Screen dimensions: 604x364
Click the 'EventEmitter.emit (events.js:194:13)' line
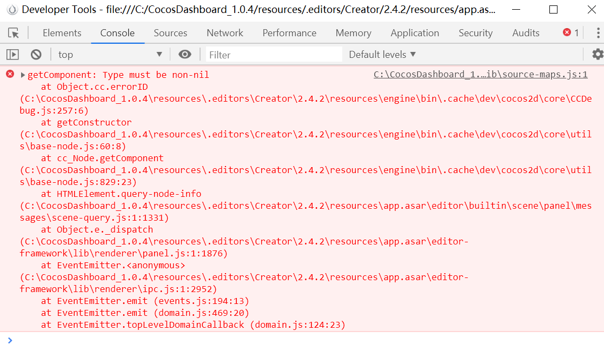[145, 301]
